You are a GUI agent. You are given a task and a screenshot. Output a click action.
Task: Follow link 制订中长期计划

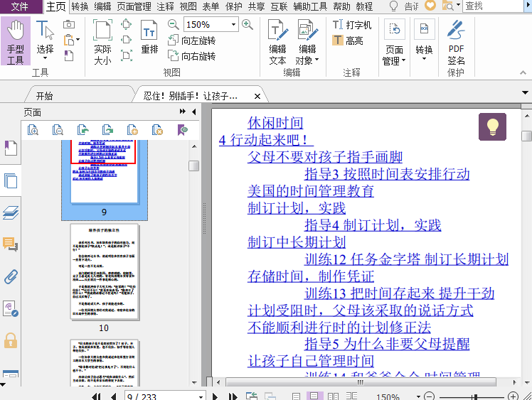(297, 242)
